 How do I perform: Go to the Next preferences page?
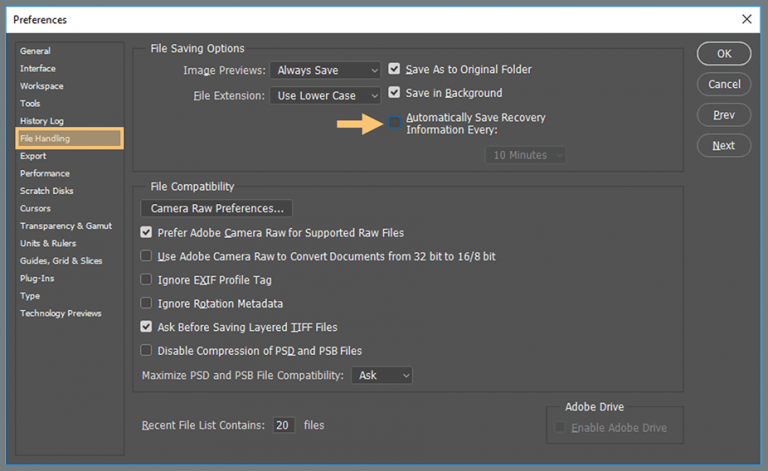click(x=723, y=146)
